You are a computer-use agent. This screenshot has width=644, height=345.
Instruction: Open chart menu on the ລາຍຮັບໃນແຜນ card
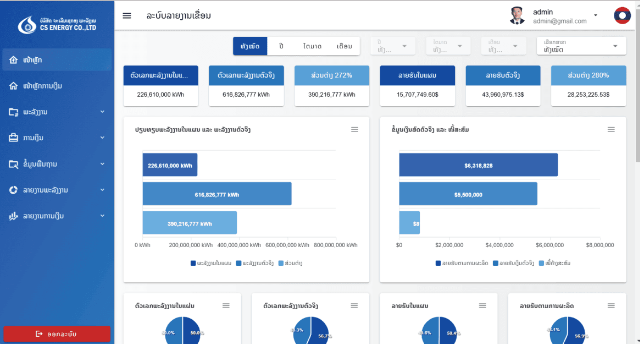pos(482,305)
